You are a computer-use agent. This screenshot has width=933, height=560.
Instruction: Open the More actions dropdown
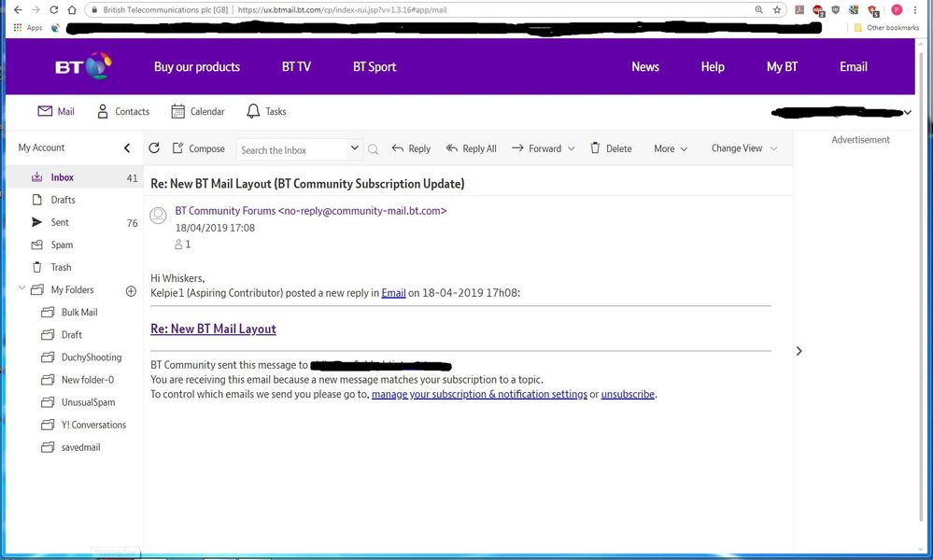coord(671,148)
